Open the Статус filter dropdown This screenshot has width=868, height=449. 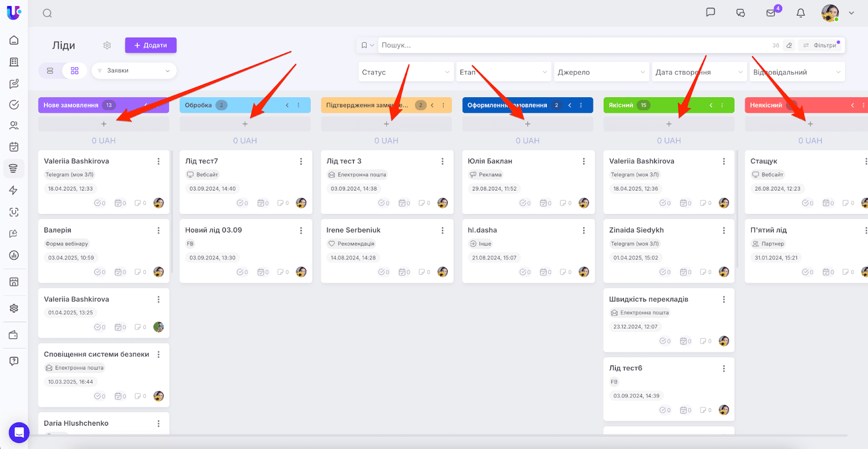pos(406,72)
